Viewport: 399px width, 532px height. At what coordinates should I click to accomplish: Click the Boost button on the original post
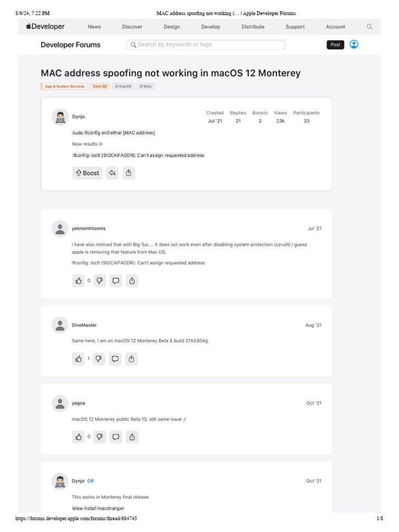(87, 173)
